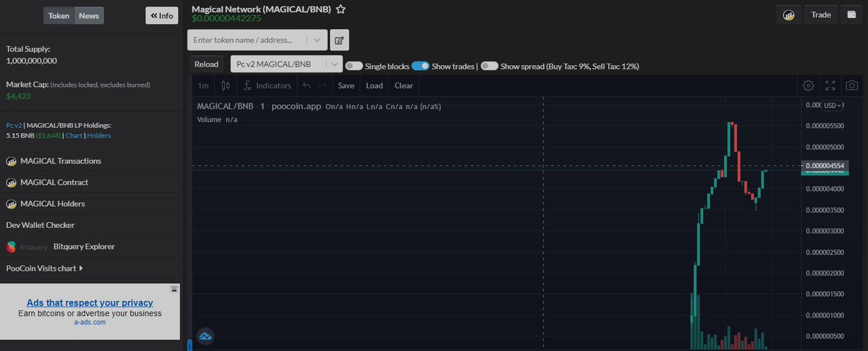This screenshot has height=351, width=868.
Task: Change the 1m chart time interval
Action: [203, 85]
